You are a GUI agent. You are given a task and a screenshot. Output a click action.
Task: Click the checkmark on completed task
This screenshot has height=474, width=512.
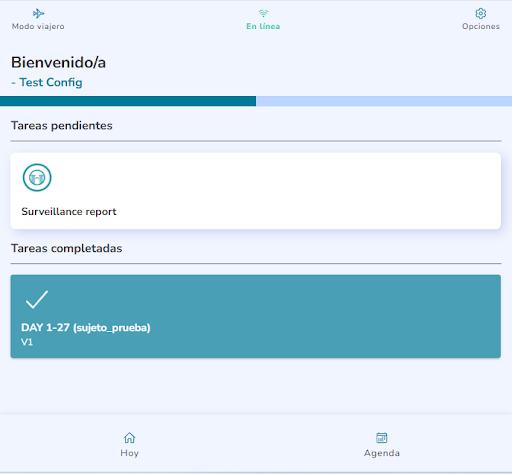(x=37, y=299)
